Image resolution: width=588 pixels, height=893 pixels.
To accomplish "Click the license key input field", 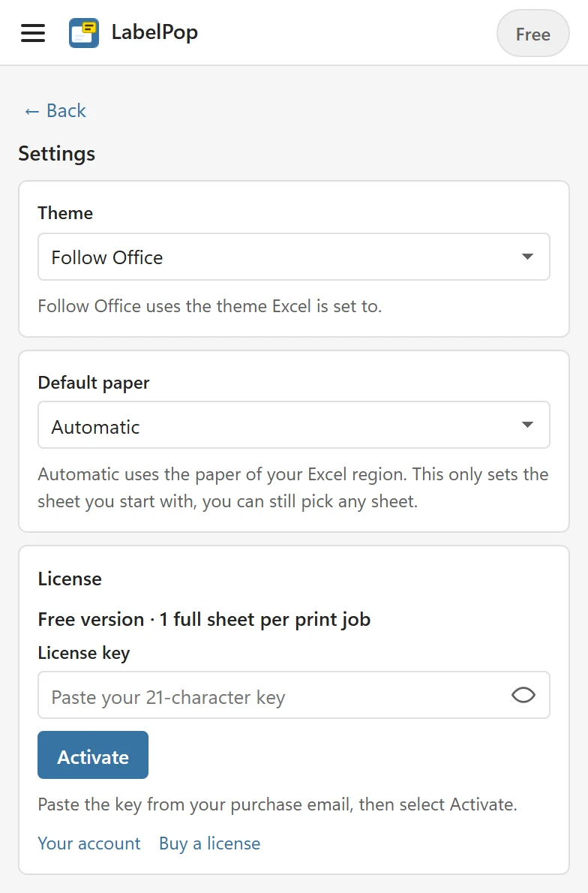I will (294, 695).
